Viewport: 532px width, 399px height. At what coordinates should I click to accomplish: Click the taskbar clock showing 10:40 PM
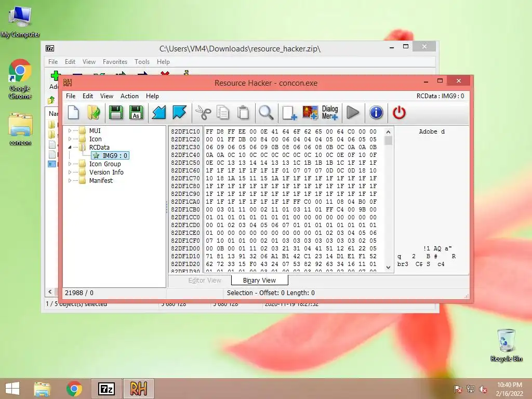click(509, 389)
